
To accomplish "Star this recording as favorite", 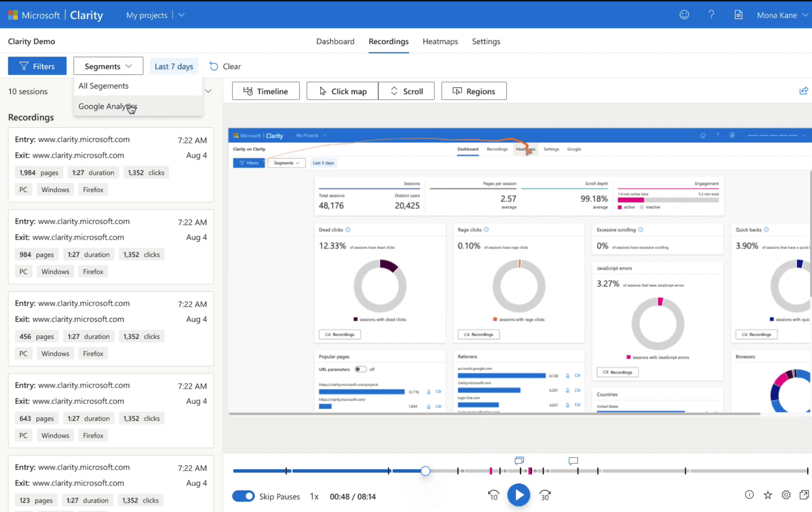I will click(x=767, y=495).
